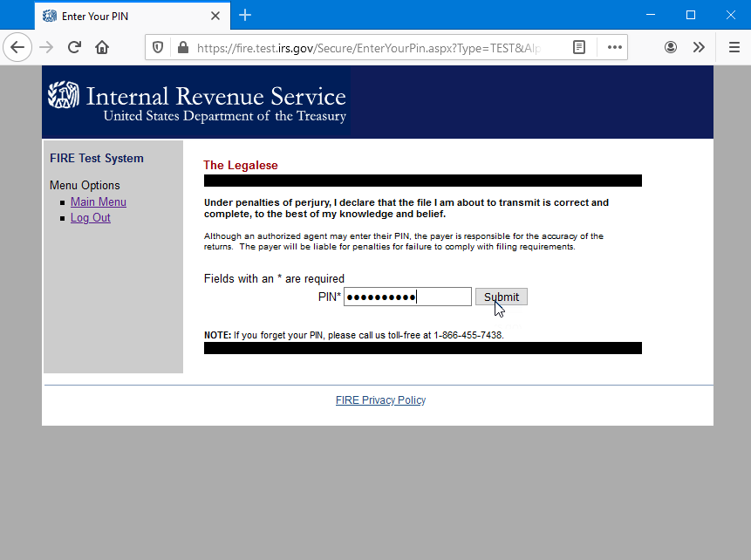Open the tracking protection shield panel
Viewport: 751px width, 560px height.
(158, 47)
